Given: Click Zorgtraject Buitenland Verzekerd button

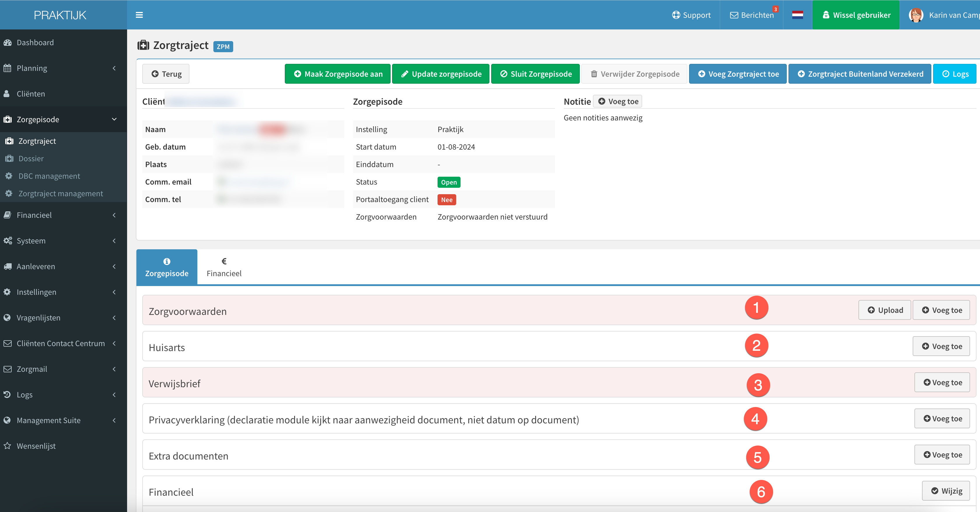Looking at the screenshot, I should pyautogui.click(x=860, y=74).
